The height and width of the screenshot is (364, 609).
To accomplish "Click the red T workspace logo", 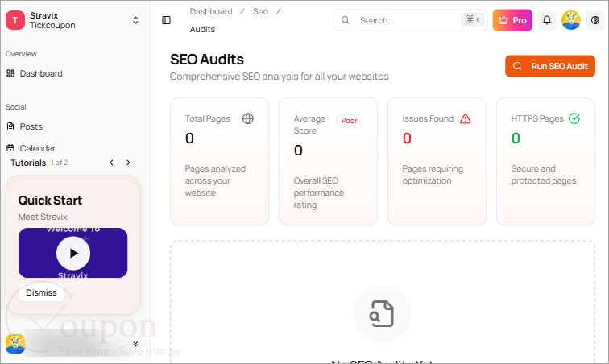I will [15, 20].
